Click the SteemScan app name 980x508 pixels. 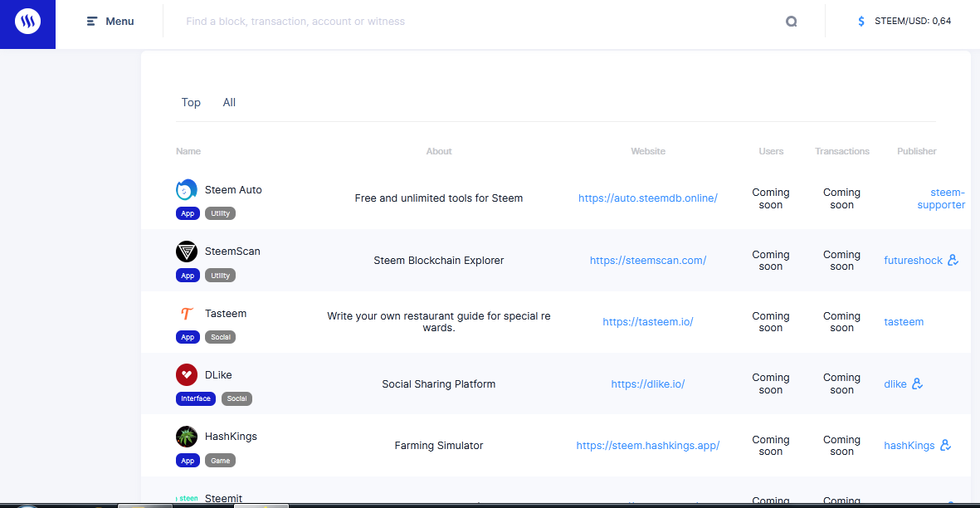(232, 252)
